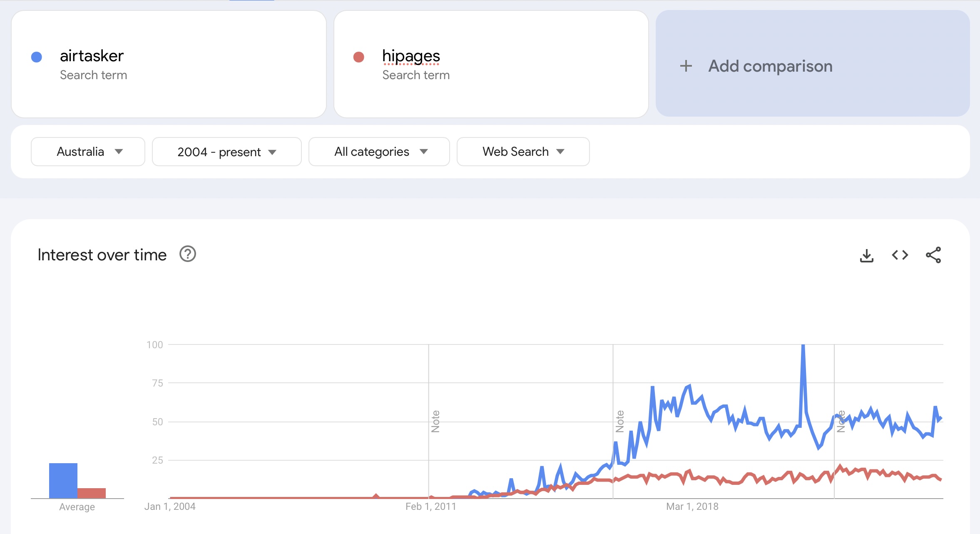980x534 pixels.
Task: Share the interest over time chart
Action: point(933,255)
